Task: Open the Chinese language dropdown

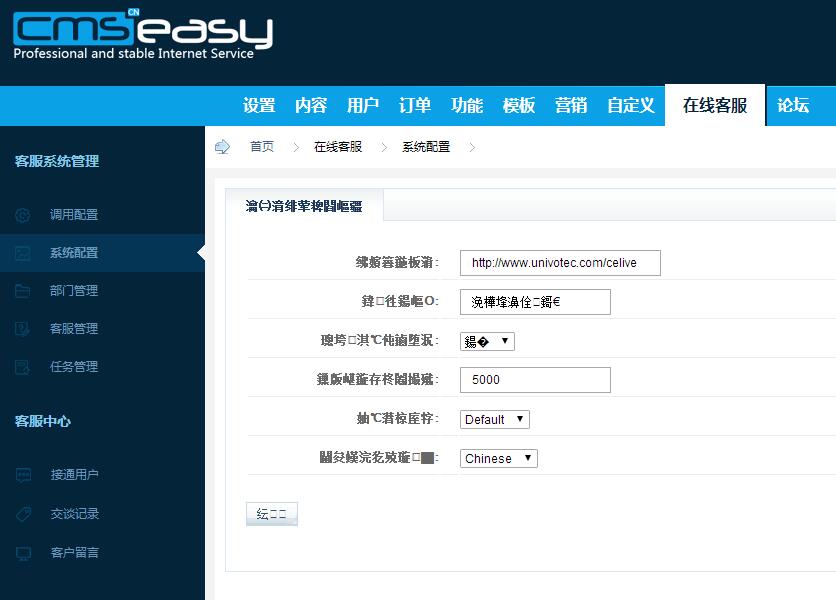Action: (498, 458)
